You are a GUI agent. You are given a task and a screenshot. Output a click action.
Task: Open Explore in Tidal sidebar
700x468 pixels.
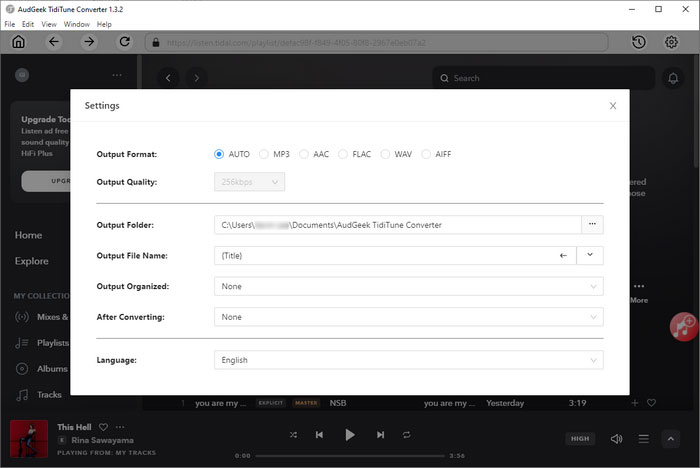point(31,261)
